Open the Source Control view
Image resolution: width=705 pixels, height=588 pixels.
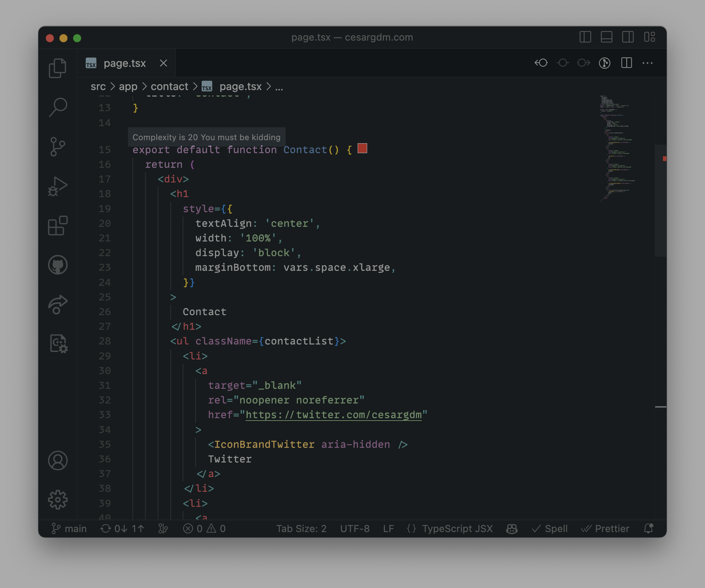tap(57, 147)
